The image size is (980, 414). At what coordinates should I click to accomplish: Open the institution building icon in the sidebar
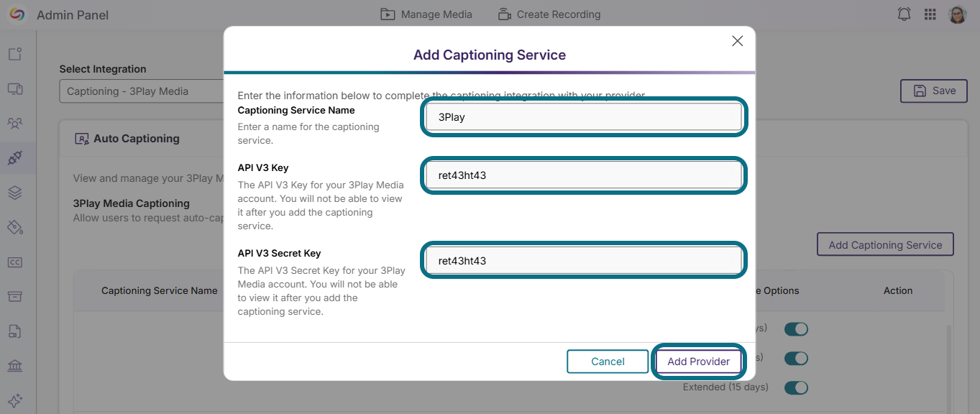[15, 366]
